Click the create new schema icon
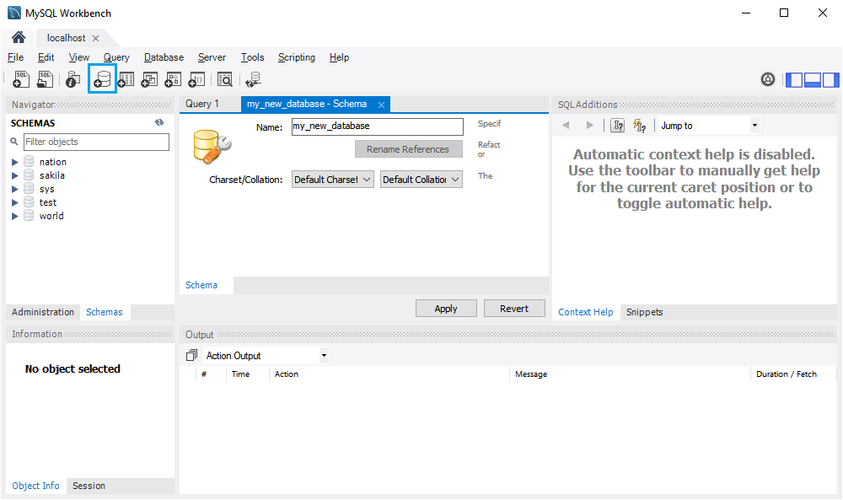 tap(102, 80)
